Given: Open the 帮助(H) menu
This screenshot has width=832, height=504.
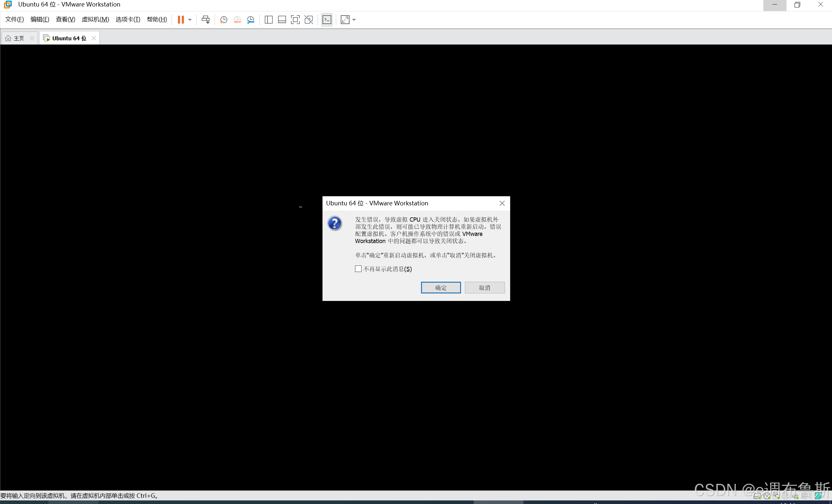Looking at the screenshot, I should coord(157,19).
